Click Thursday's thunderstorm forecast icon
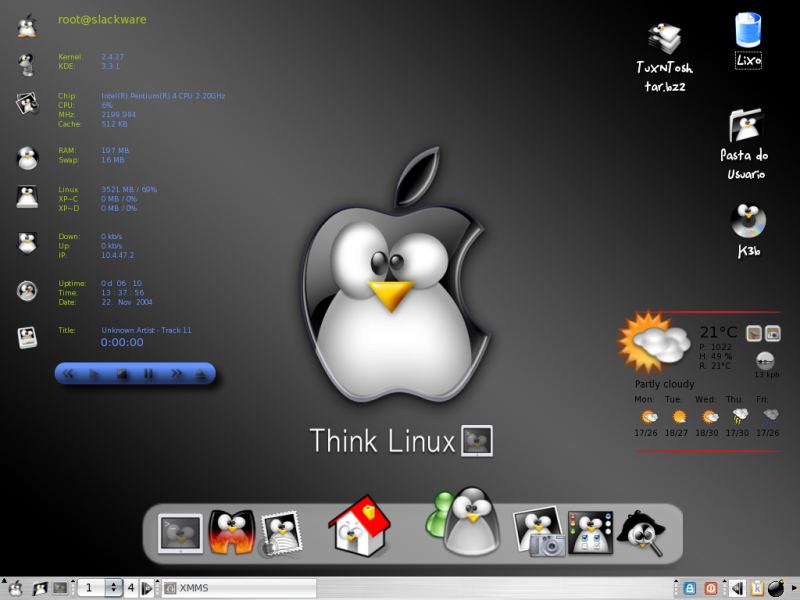Image resolution: width=800 pixels, height=600 pixels. pyautogui.click(x=740, y=416)
